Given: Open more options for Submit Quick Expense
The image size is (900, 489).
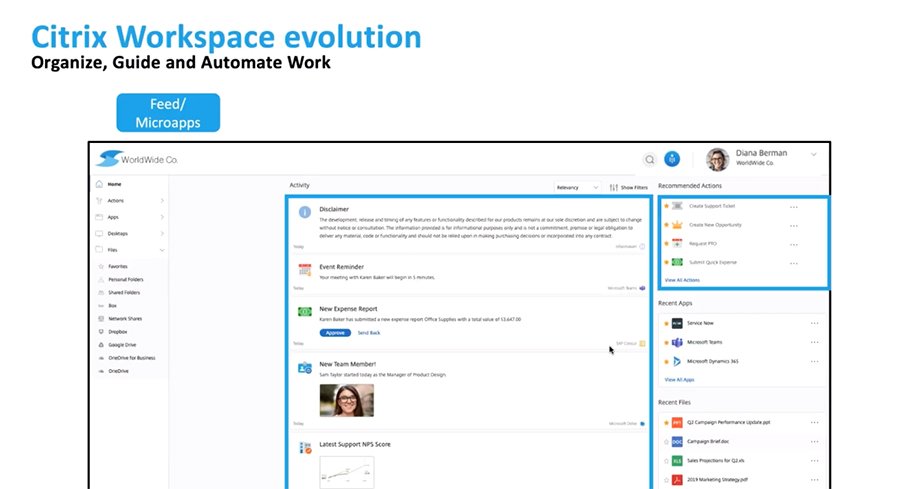Looking at the screenshot, I should click(794, 262).
